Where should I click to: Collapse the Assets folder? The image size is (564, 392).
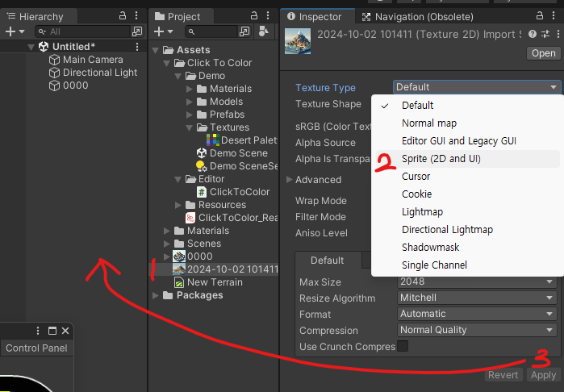tap(156, 50)
